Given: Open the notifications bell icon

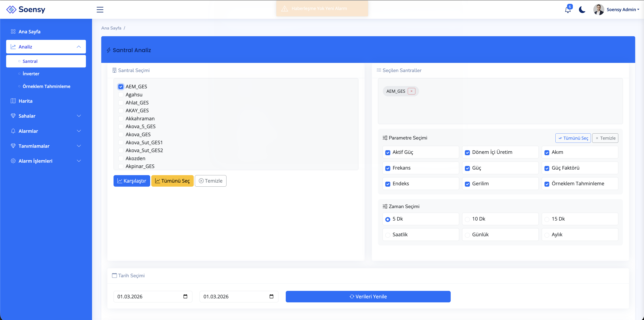Looking at the screenshot, I should pos(567,10).
